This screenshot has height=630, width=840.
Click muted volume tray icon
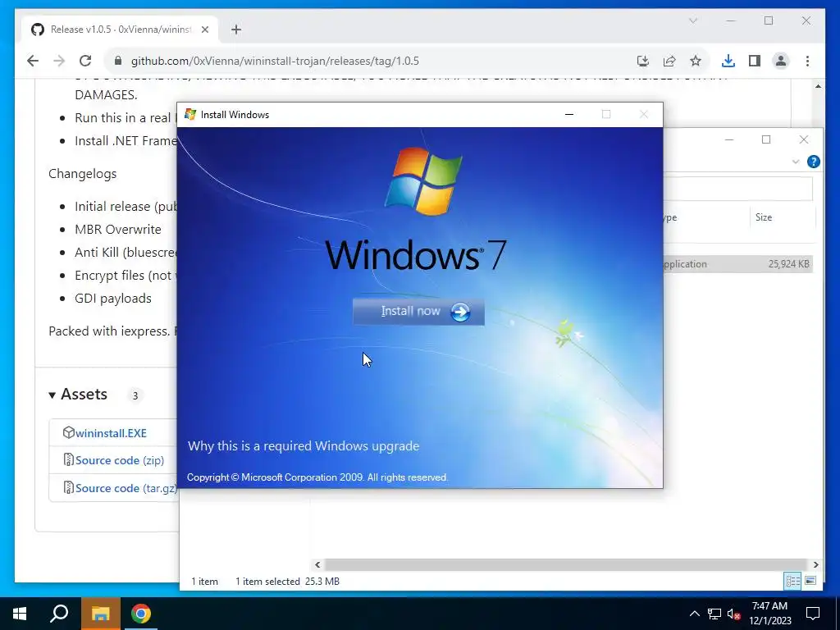pyautogui.click(x=734, y=614)
